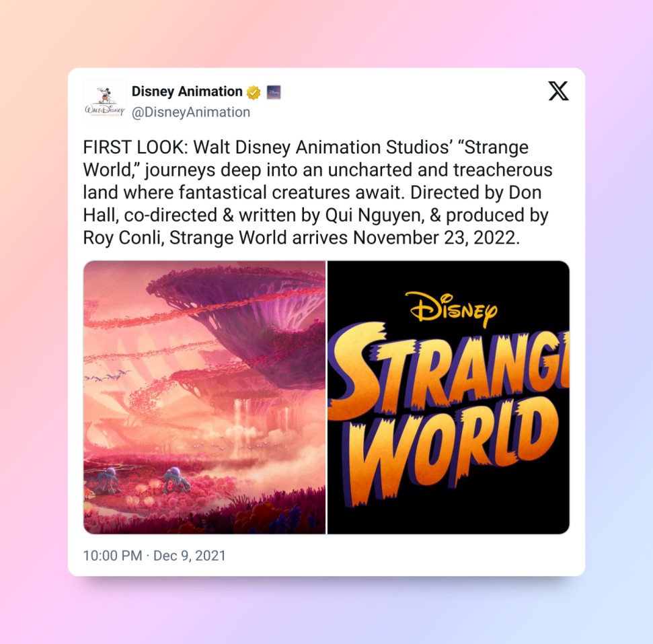This screenshot has height=644, width=653.
Task: Click the Dec 9, 2021 date
Action: pos(190,556)
